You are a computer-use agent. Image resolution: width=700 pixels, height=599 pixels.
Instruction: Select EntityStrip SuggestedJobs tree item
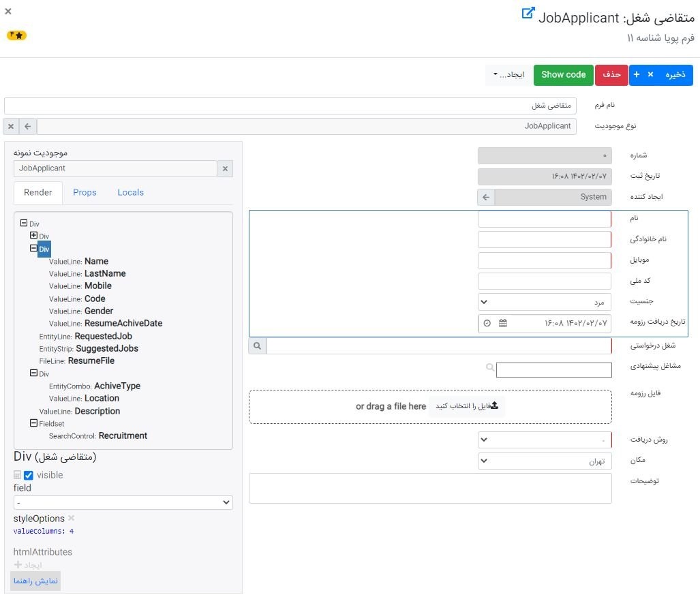tap(89, 349)
